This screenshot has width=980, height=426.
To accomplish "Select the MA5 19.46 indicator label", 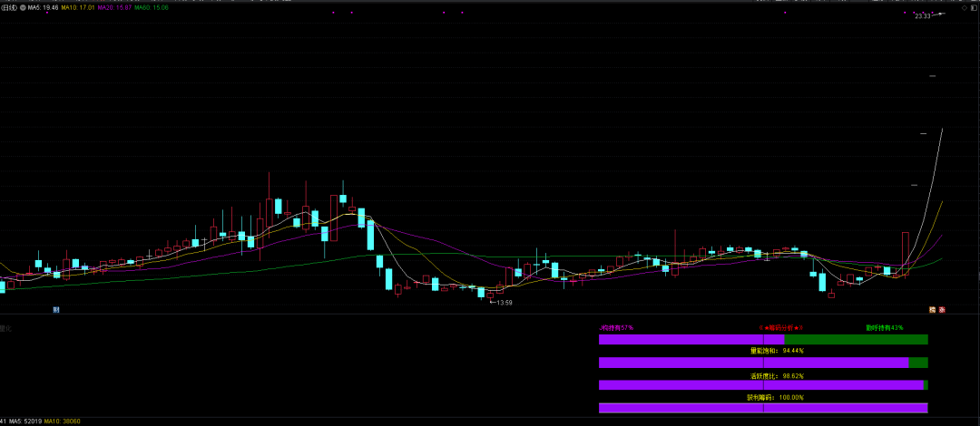I will tap(43, 7).
